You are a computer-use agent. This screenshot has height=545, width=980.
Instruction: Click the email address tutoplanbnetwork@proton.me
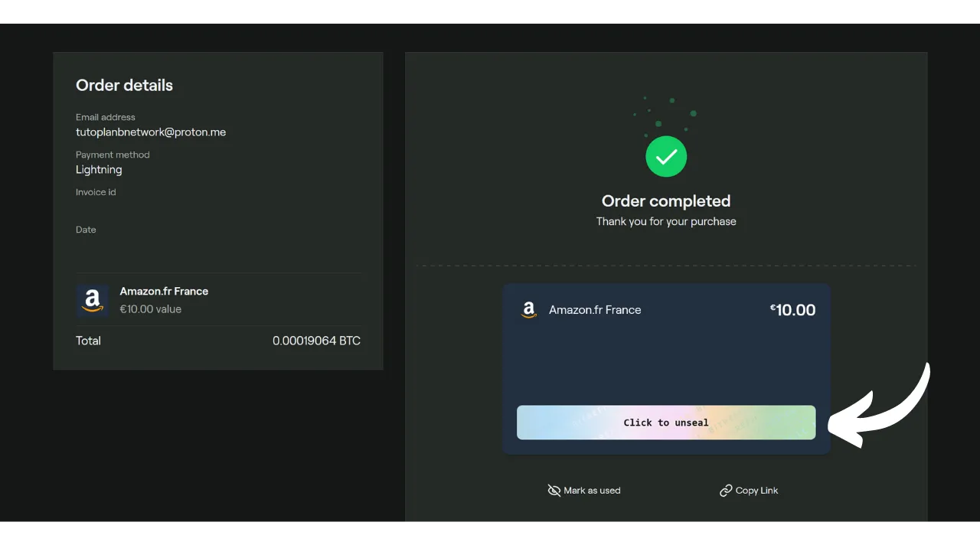point(150,132)
